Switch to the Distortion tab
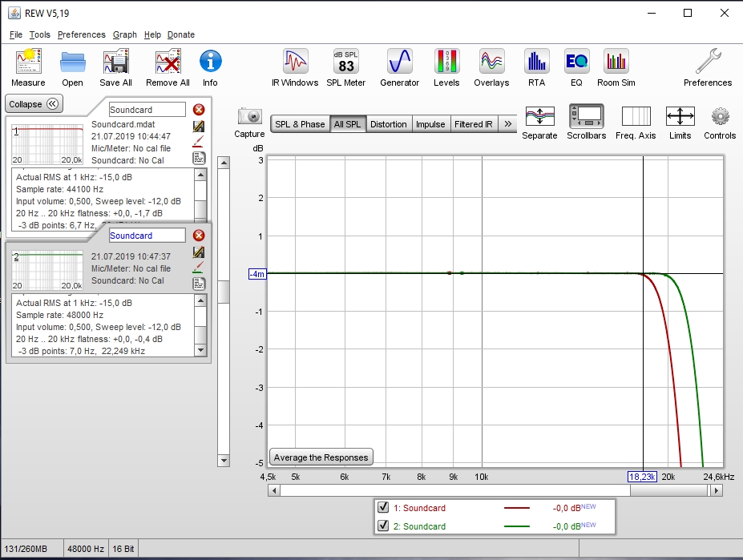 389,124
